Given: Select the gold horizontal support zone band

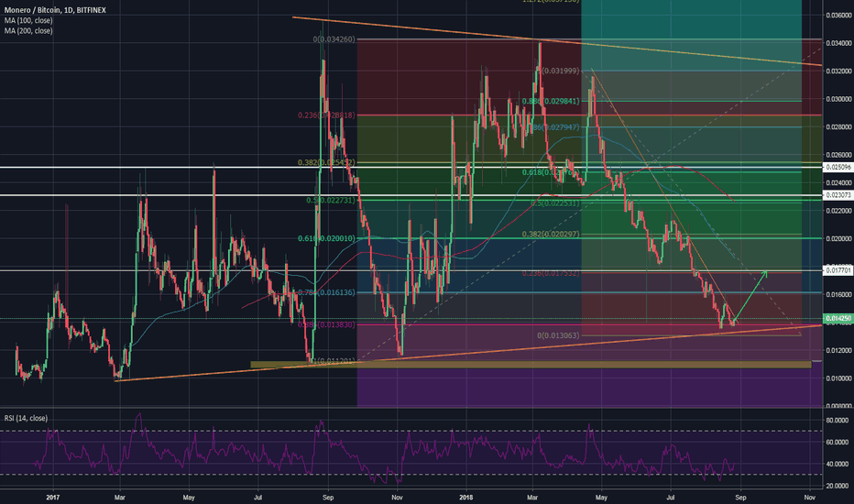Looking at the screenshot, I should [x=531, y=364].
